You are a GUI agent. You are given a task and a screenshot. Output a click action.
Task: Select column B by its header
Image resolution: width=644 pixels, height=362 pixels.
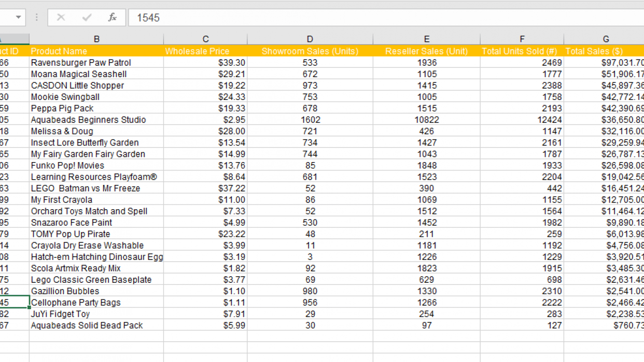pos(96,39)
